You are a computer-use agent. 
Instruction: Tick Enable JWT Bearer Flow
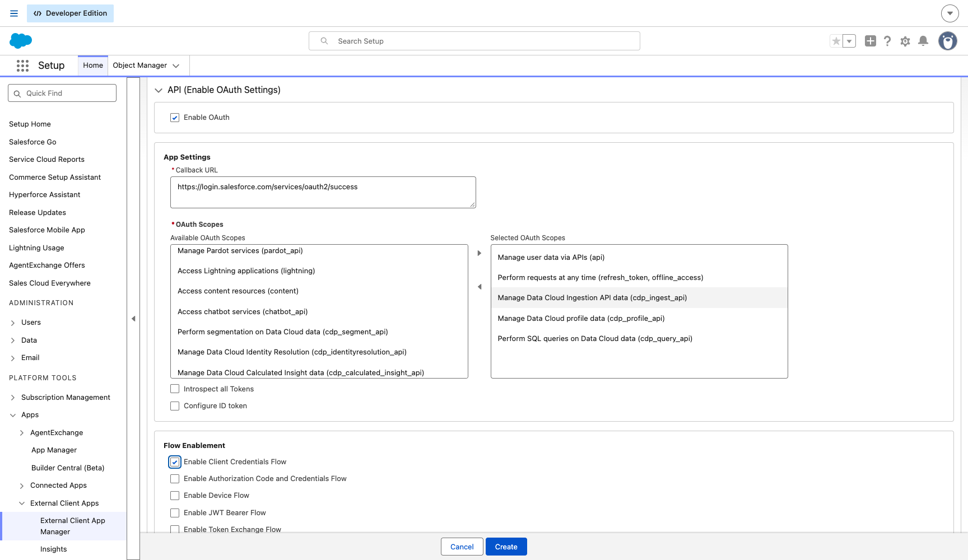point(175,513)
